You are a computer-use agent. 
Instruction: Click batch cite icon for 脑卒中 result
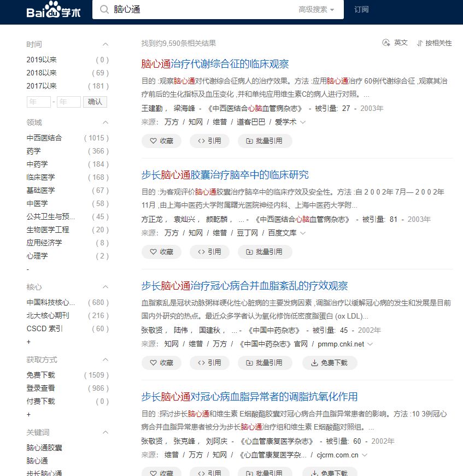point(249,251)
